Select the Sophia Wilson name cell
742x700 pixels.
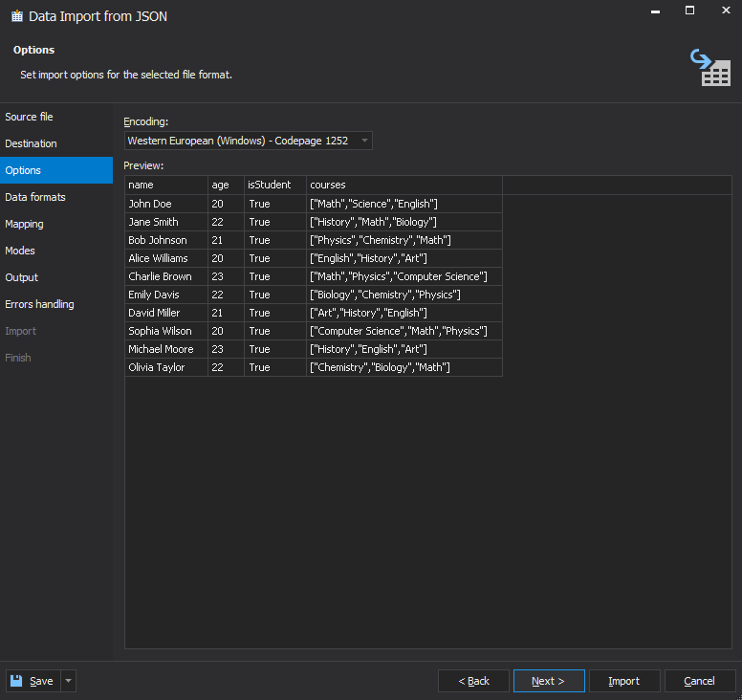(166, 331)
